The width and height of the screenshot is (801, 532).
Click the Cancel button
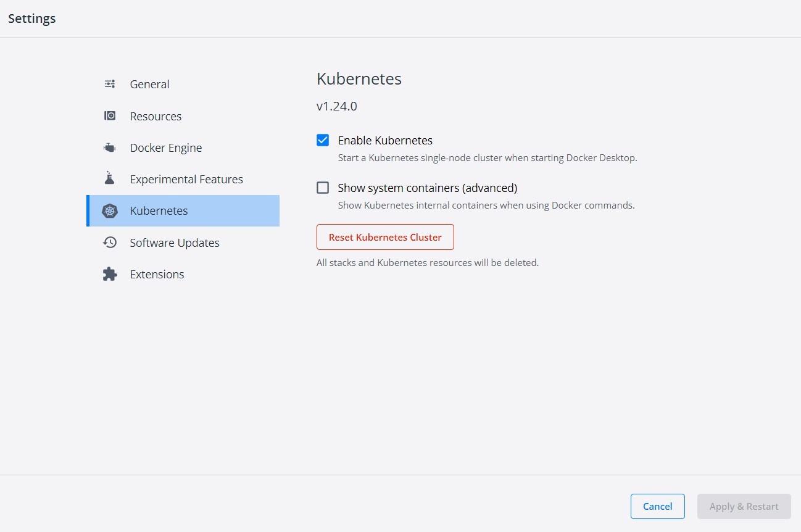pos(657,506)
